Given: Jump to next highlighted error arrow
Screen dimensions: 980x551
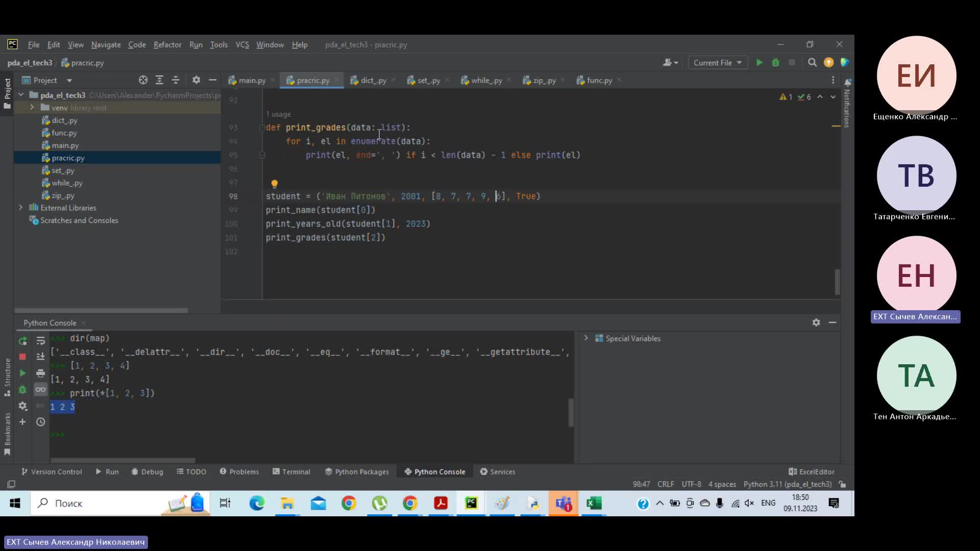Looking at the screenshot, I should click(833, 96).
